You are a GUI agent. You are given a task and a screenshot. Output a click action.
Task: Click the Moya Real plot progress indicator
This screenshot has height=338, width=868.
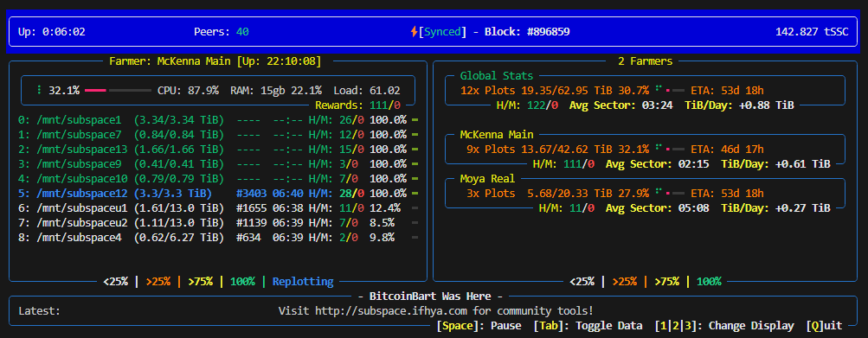669,193
